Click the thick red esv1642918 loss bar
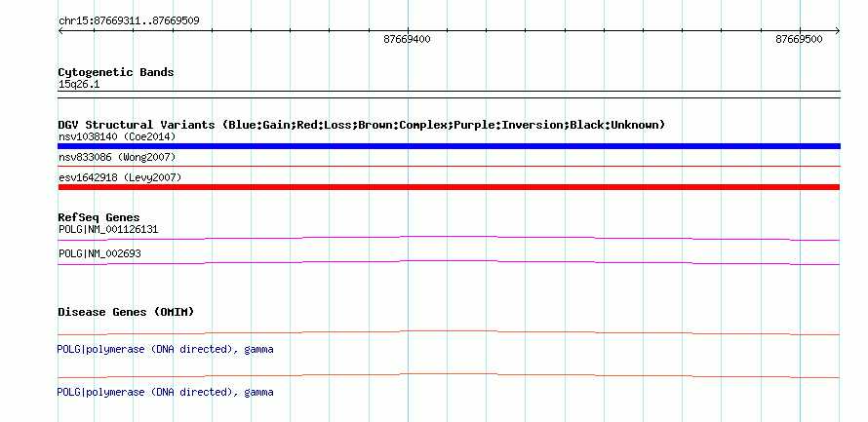The height and width of the screenshot is (422, 868). coord(449,187)
